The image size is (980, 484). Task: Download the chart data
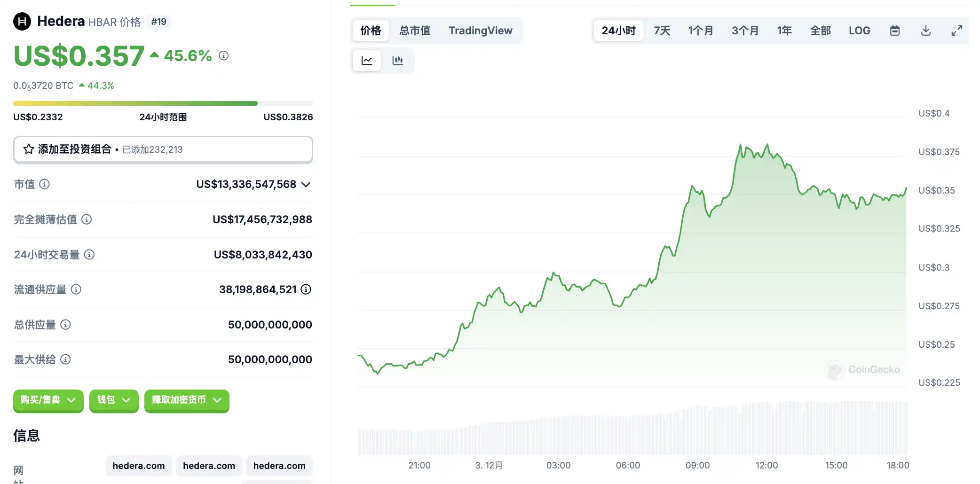925,31
